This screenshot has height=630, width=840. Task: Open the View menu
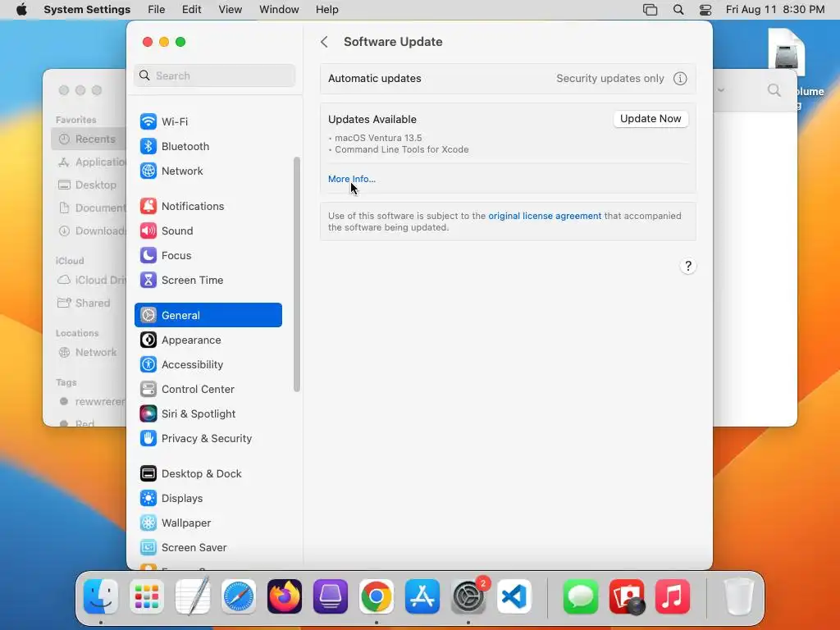(x=231, y=10)
